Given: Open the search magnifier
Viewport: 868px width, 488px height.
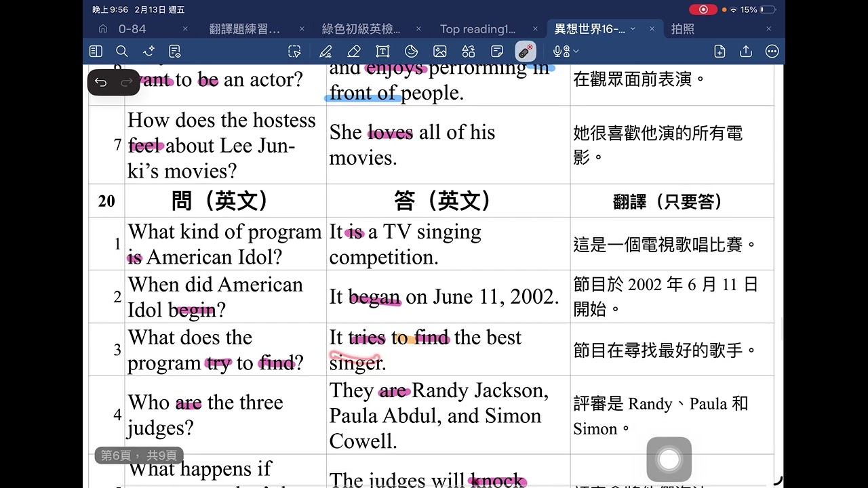Looking at the screenshot, I should coord(122,52).
